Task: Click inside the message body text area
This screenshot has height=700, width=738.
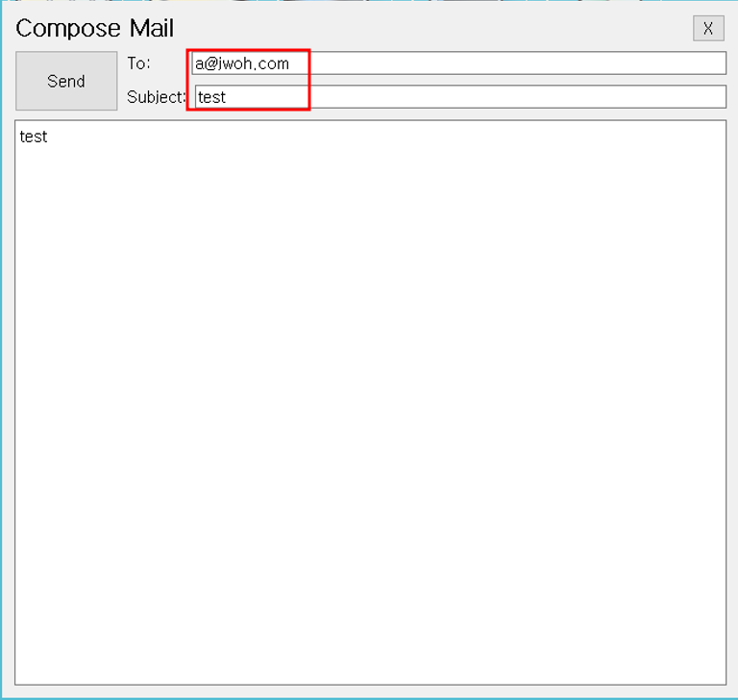Action: coord(370,402)
